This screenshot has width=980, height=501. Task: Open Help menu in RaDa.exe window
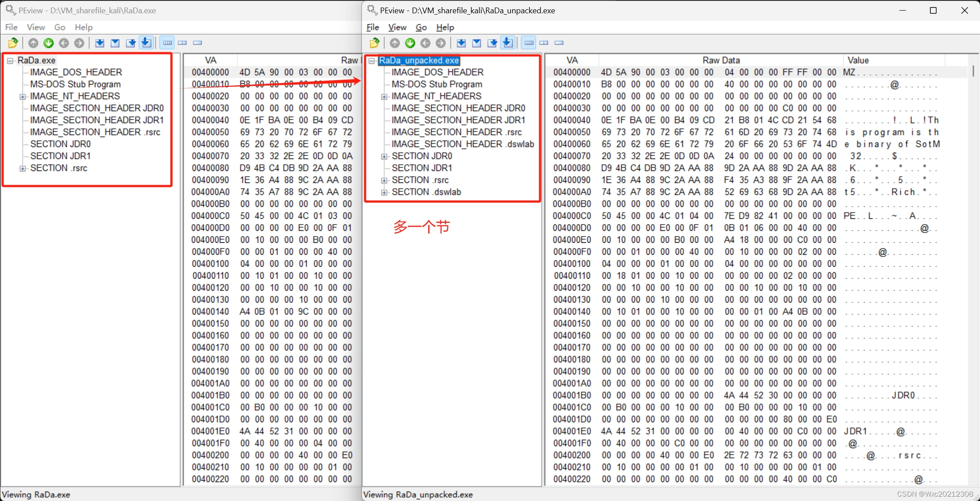click(x=84, y=27)
